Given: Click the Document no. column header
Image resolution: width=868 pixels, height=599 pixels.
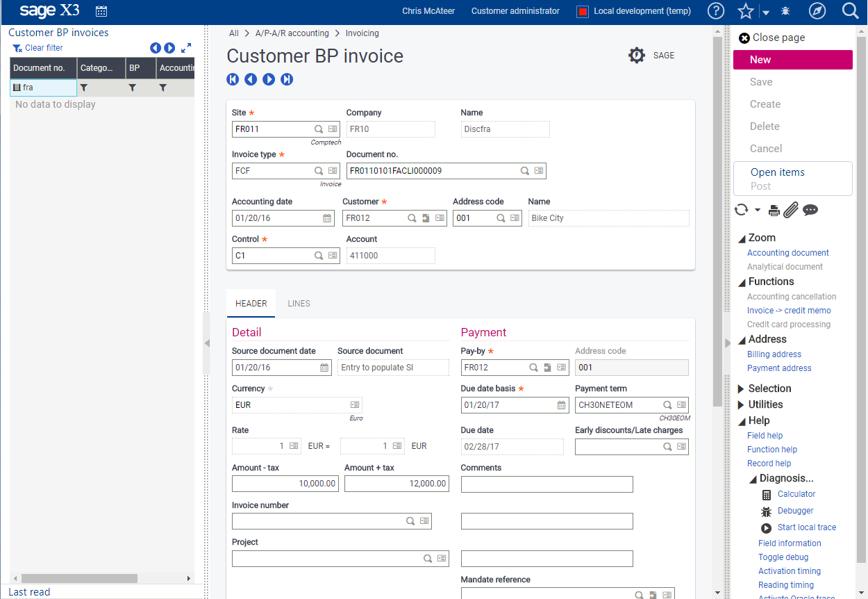Looking at the screenshot, I should (x=43, y=68).
